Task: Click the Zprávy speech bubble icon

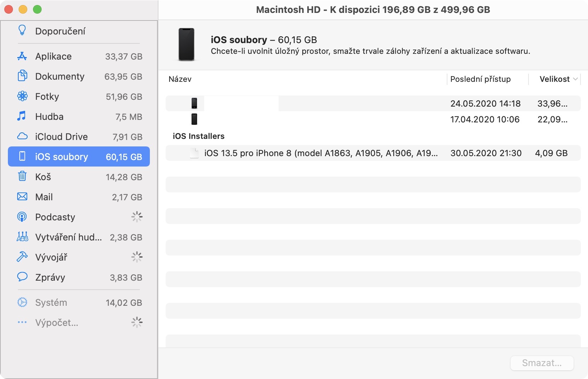Action: [22, 277]
